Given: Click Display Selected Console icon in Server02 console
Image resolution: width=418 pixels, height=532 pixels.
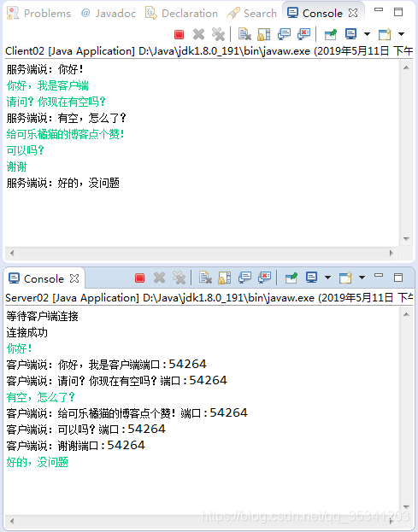Looking at the screenshot, I should click(x=311, y=278).
